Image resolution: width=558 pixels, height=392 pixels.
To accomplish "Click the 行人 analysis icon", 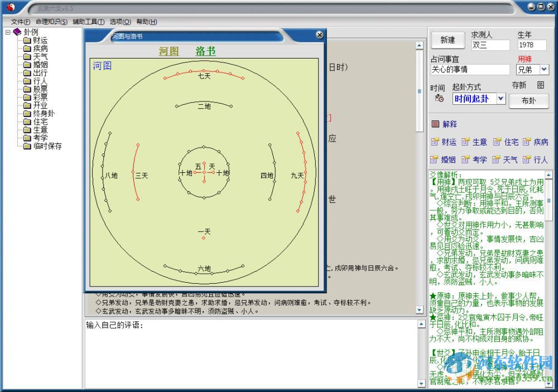I will pyautogui.click(x=534, y=160).
